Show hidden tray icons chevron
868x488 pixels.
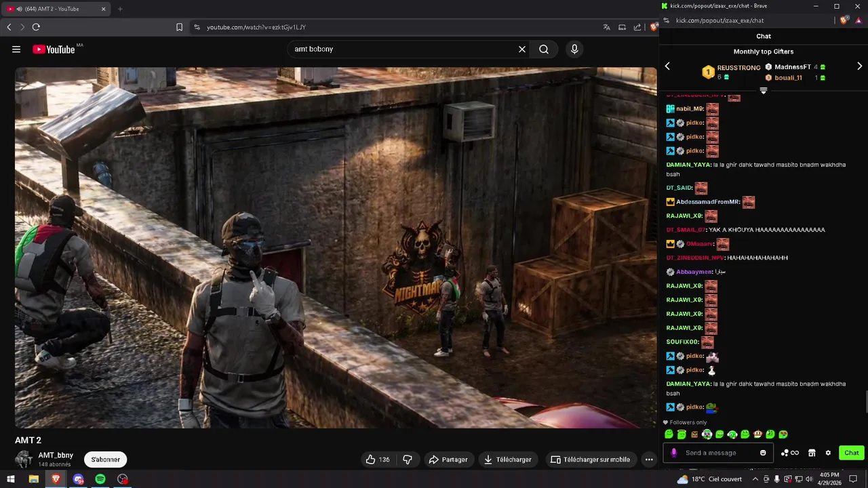click(x=755, y=479)
